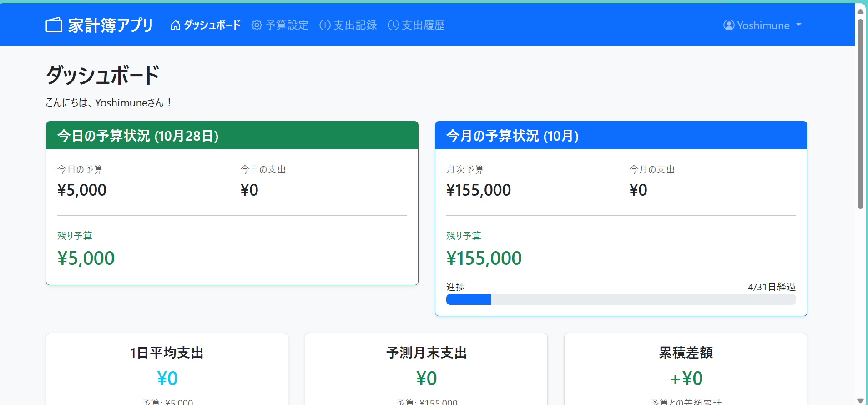Open the Yoshimune account menu
The width and height of the screenshot is (868, 405).
762,25
